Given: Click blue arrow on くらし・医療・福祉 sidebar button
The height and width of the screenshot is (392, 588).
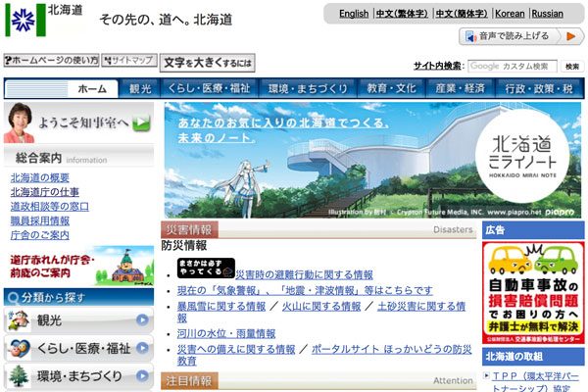Looking at the screenshot, I should [x=142, y=348].
